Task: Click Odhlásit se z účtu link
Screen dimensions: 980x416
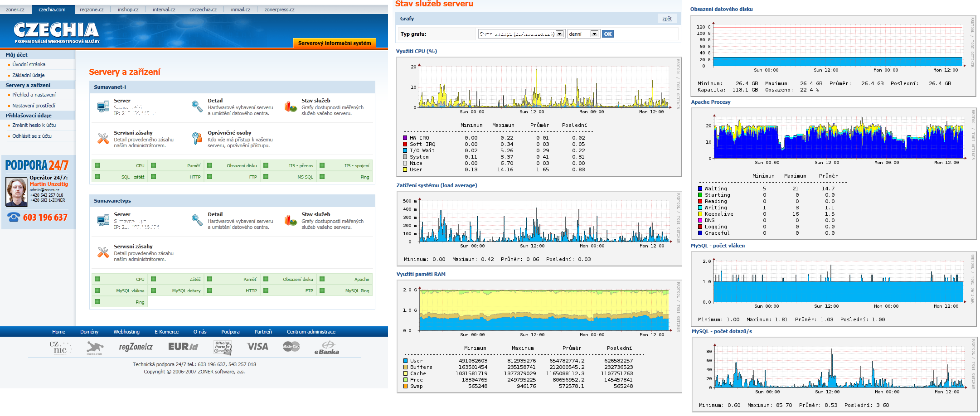Action: (x=32, y=136)
